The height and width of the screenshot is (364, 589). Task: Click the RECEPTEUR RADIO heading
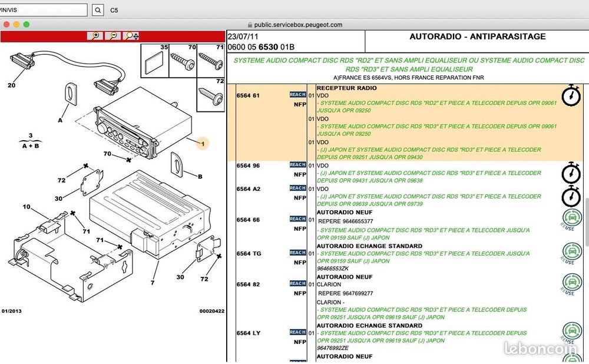[x=347, y=88]
